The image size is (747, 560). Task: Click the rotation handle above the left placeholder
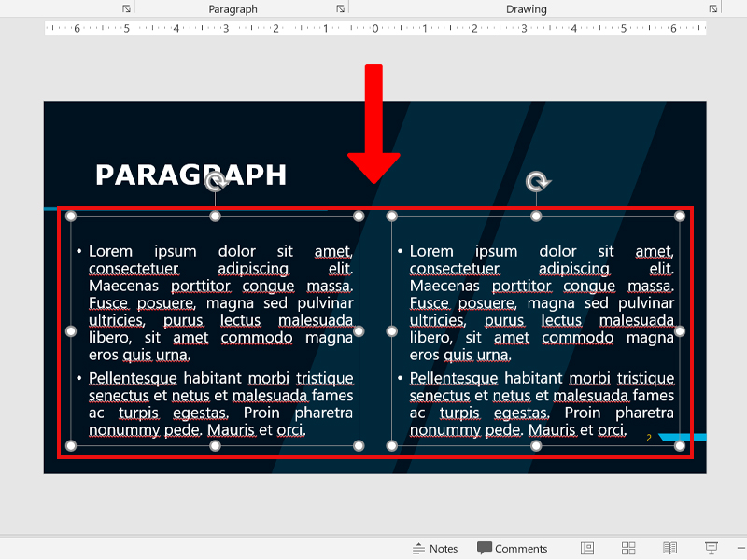pyautogui.click(x=216, y=182)
